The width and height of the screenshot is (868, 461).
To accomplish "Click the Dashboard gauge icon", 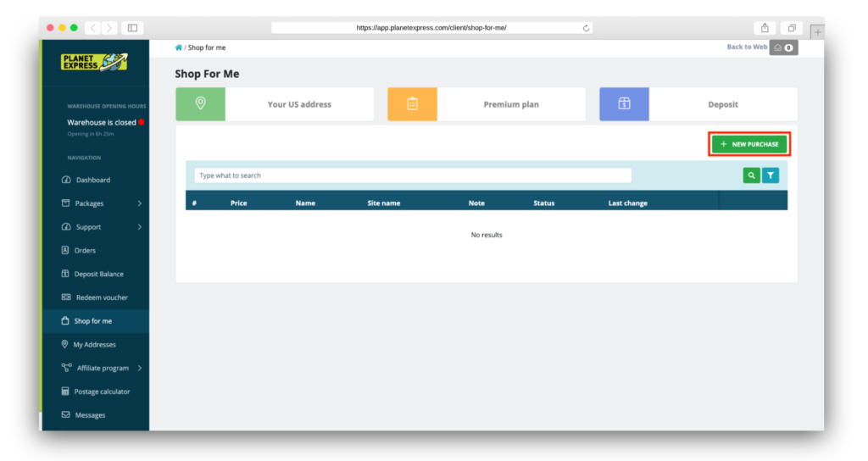I will (66, 180).
